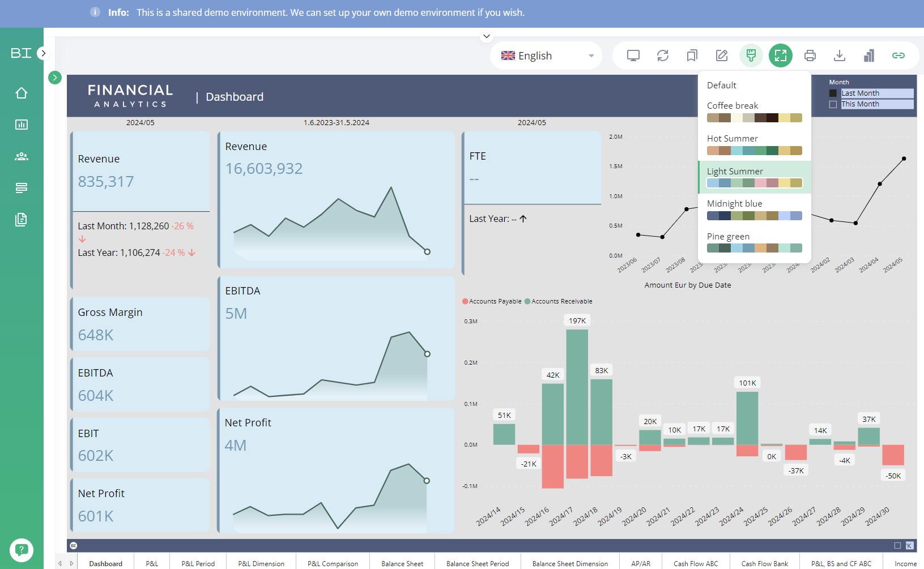Click the print icon in toolbar
The image size is (924, 569).
pyautogui.click(x=810, y=55)
